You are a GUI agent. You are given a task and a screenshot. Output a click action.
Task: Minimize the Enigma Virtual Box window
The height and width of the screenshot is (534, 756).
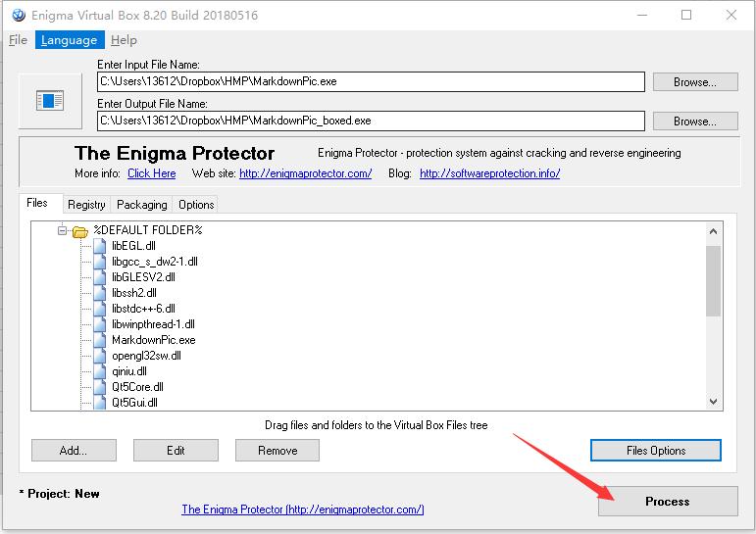coord(642,15)
